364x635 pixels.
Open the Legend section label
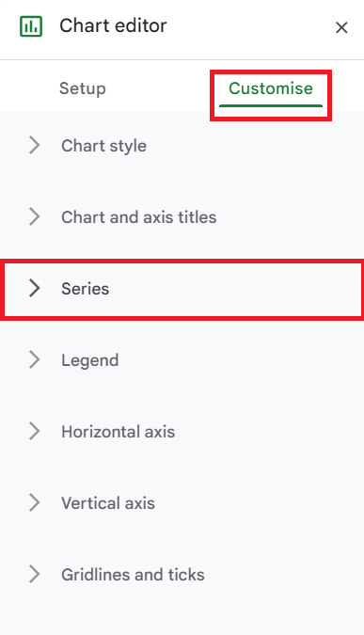tap(90, 360)
